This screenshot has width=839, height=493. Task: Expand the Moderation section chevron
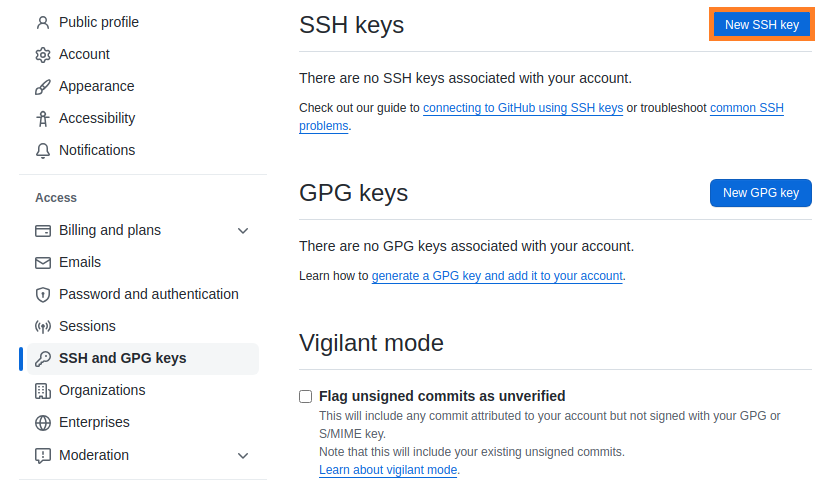point(242,455)
